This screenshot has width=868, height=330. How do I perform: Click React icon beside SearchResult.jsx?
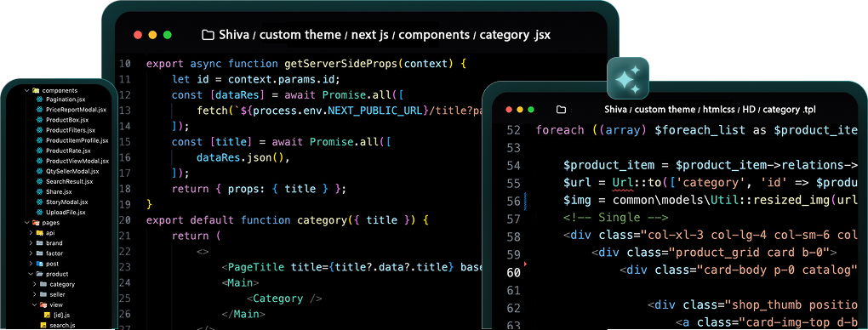[x=40, y=182]
